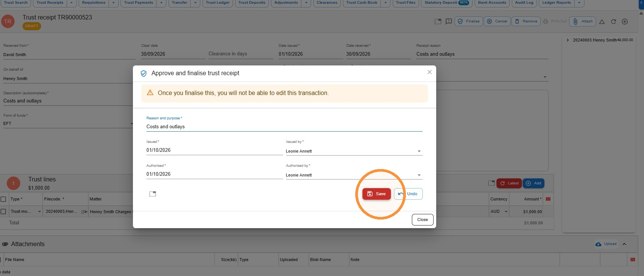Click the Attach paperclip button
Screen dimensions: 644x276
coord(583,21)
